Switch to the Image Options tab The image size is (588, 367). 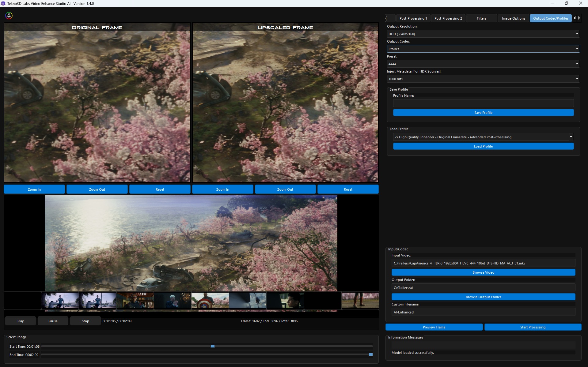point(513,18)
